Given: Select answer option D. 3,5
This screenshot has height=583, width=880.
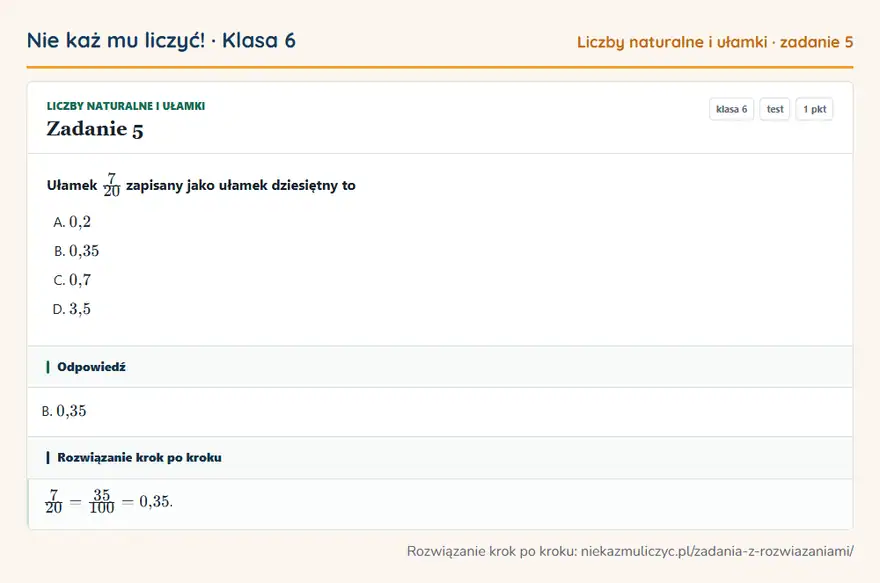Looking at the screenshot, I should click(71, 309).
